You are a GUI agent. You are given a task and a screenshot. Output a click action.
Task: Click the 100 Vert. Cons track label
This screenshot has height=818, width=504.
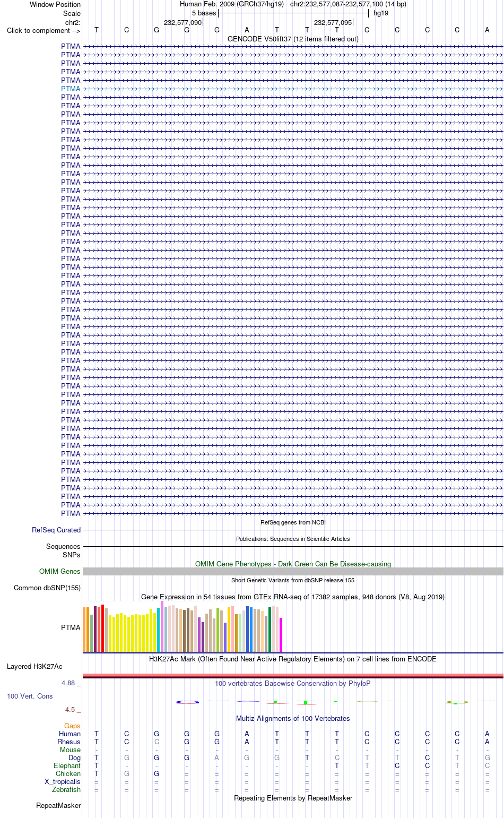30,696
